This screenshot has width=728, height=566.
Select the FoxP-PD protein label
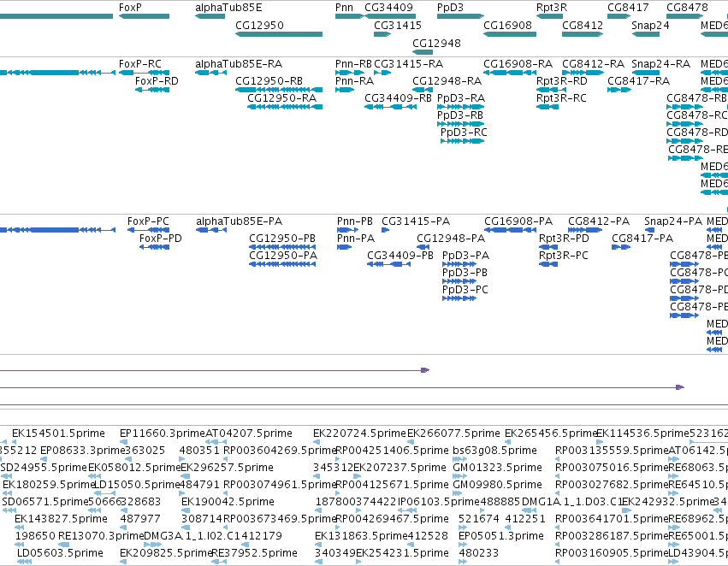pyautogui.click(x=161, y=239)
